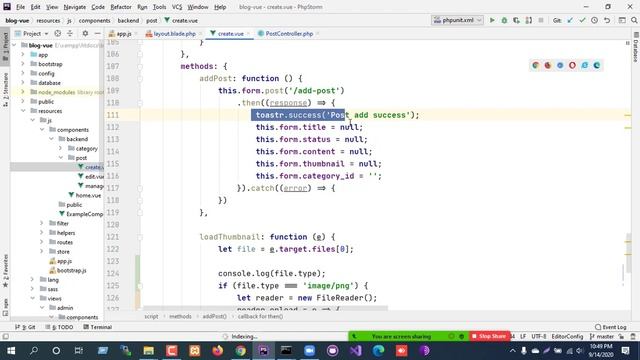Screen dimensions: 640x360
Task: Open Project panel settings gear
Action: point(85,33)
